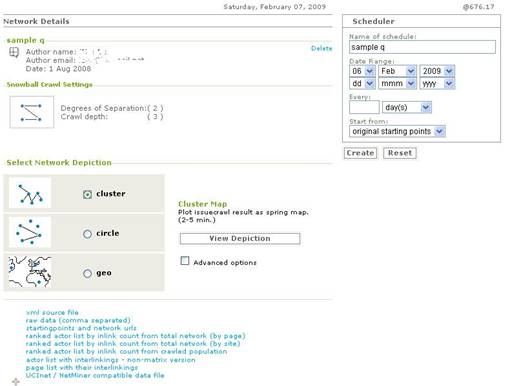Select the cluster radio button

coord(87,194)
